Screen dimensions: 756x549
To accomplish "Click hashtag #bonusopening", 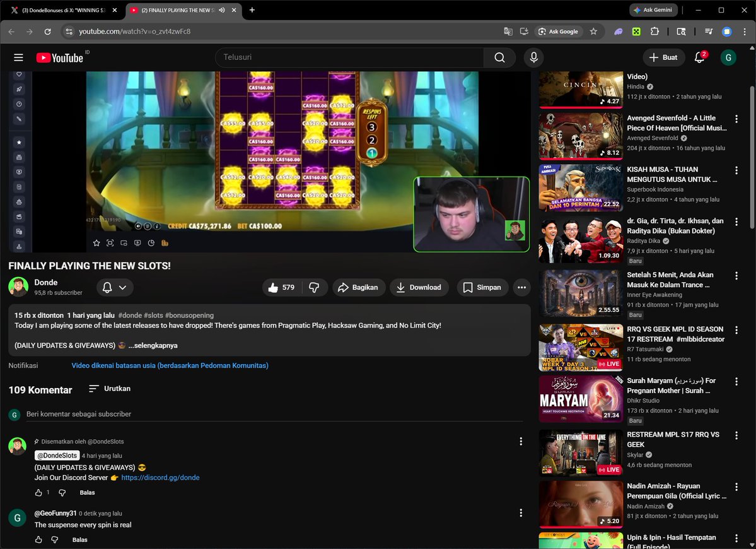I will coord(189,316).
